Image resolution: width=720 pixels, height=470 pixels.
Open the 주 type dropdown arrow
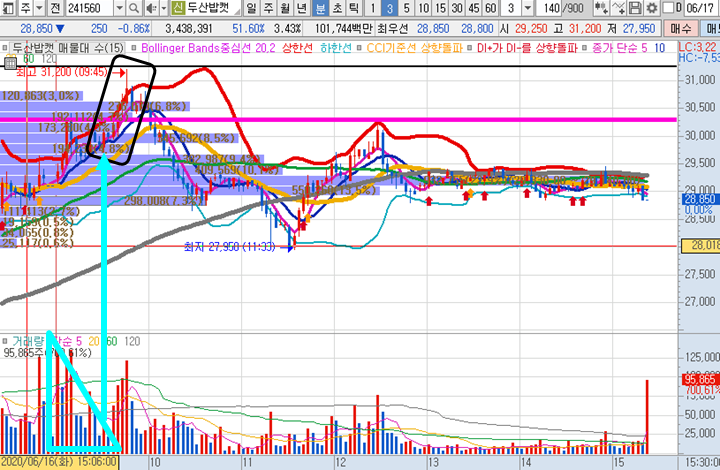pyautogui.click(x=39, y=8)
